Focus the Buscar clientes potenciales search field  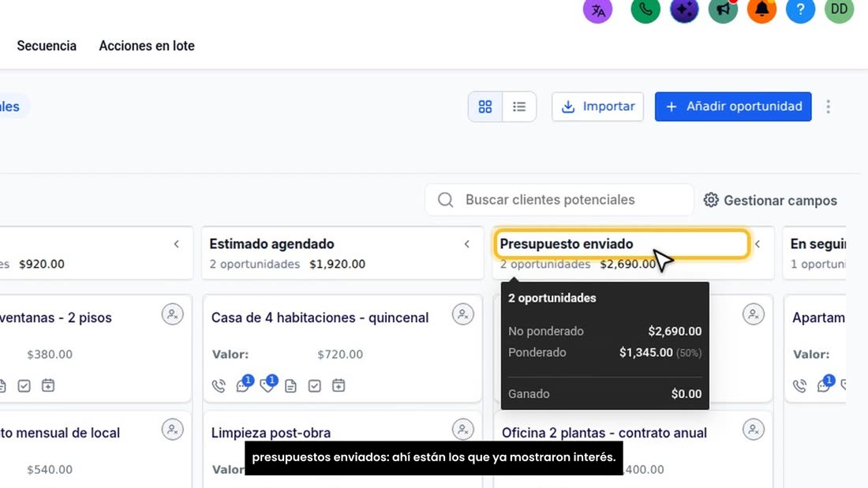559,200
